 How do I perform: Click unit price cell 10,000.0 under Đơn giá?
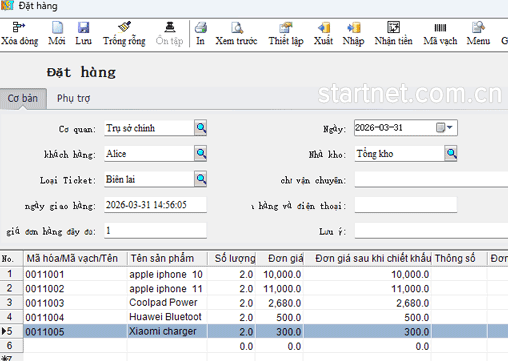click(280, 274)
